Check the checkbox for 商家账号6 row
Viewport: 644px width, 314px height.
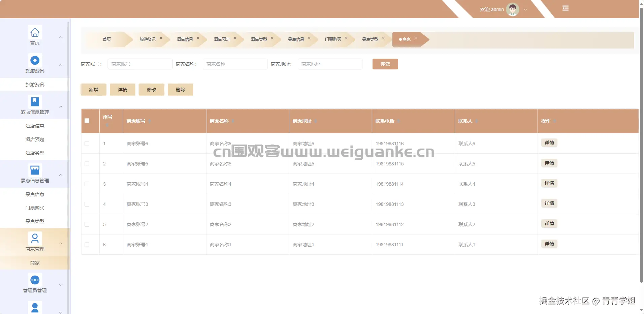[x=87, y=144]
